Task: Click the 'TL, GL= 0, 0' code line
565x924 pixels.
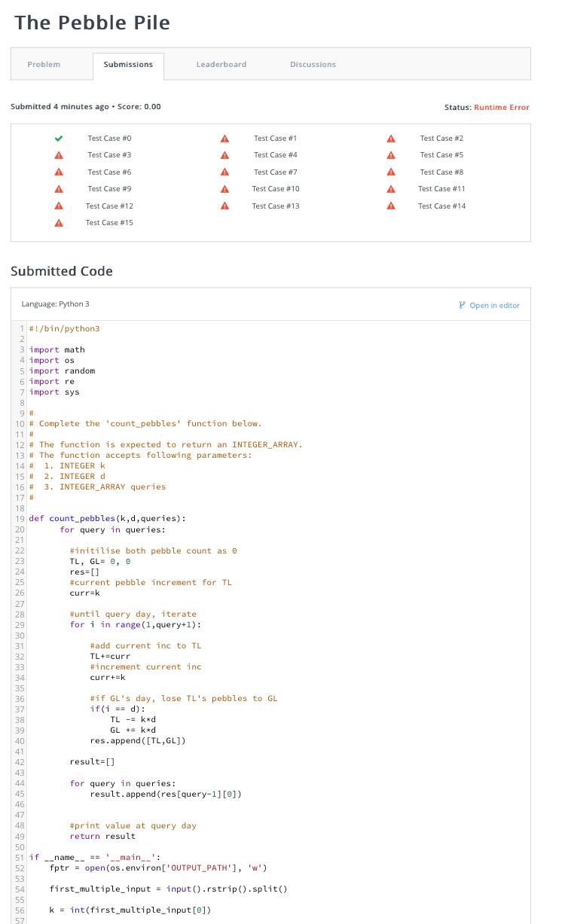Action: pos(100,562)
